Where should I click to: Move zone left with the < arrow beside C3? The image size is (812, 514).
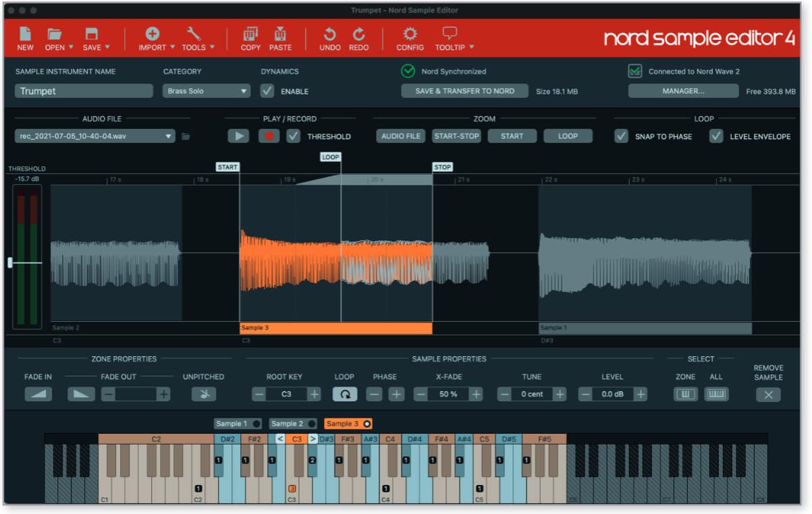pos(280,439)
